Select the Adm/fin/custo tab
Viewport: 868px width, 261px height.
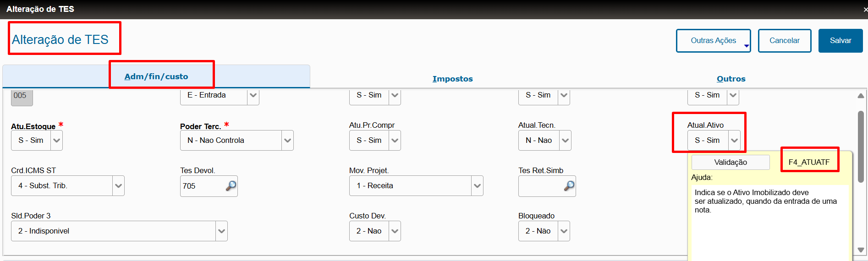156,76
